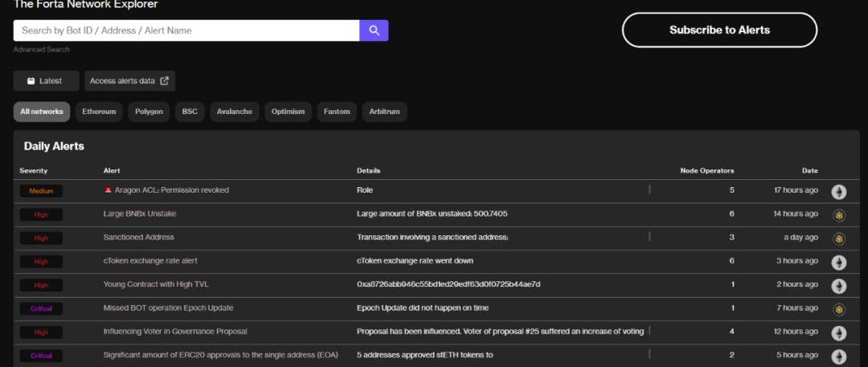This screenshot has width=868, height=367.
Task: Open the Advanced Search link
Action: [x=42, y=49]
